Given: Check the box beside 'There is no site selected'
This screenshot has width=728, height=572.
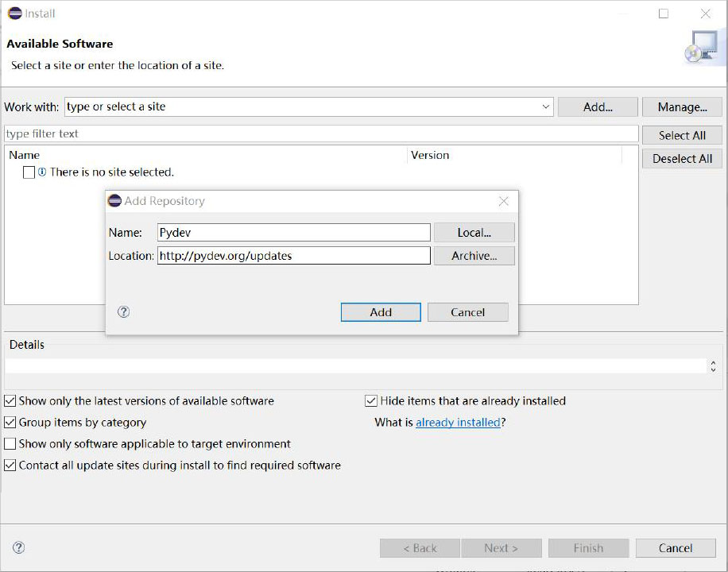Looking at the screenshot, I should pos(29,172).
